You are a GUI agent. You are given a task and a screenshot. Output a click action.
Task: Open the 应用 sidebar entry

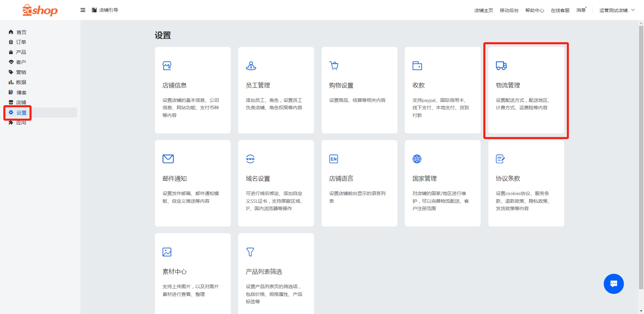(x=21, y=123)
